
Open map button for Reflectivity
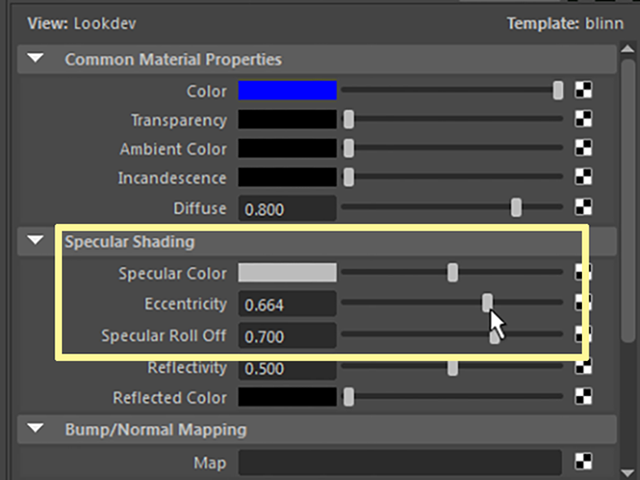[x=583, y=367]
